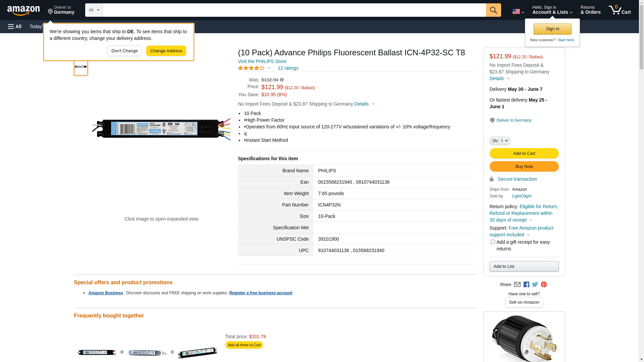Click the Amazon logo

23,10
